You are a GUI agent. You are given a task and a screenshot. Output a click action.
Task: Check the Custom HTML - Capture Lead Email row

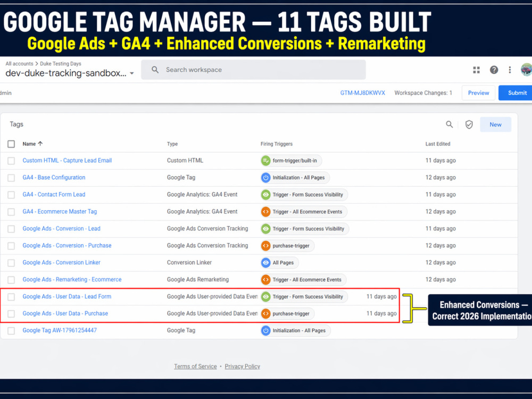point(11,161)
